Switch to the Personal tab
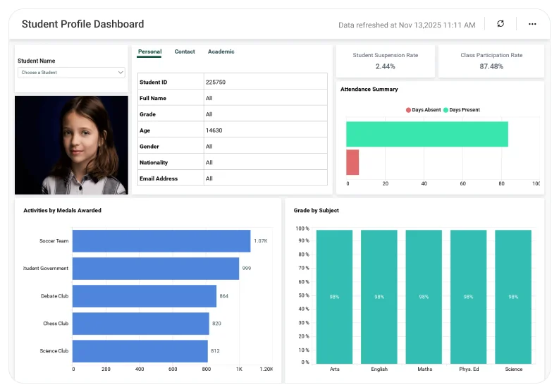The image size is (559, 392). tap(149, 51)
